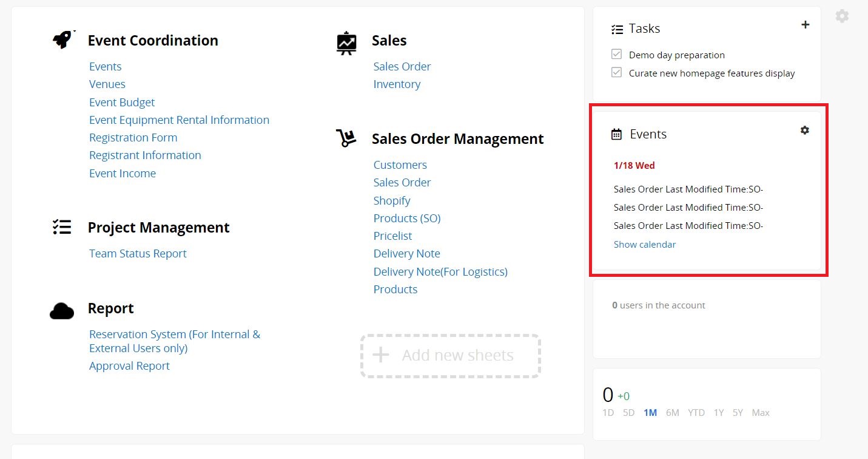Click Sales Order Management heading
Image resolution: width=868 pixels, height=459 pixels.
coord(458,139)
